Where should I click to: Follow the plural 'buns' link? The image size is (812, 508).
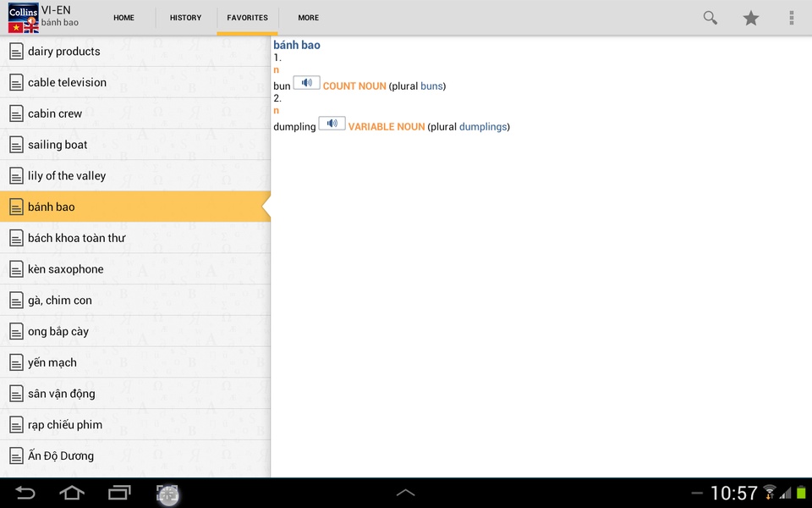pos(432,86)
